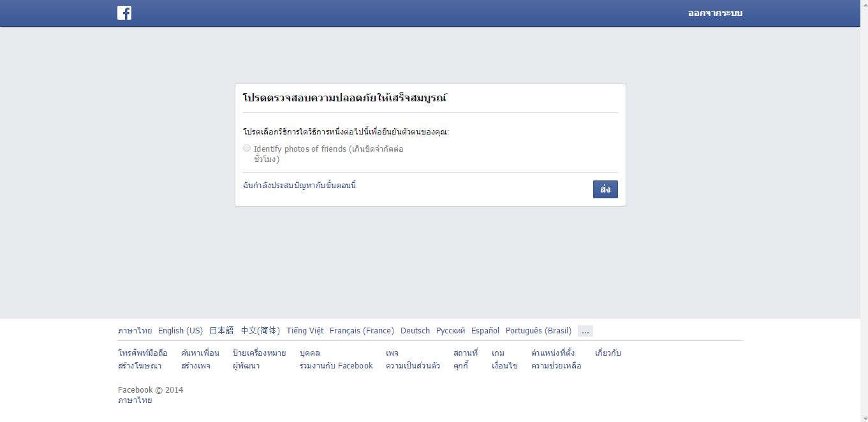Open the คุกกี้ footer link

pos(461,366)
